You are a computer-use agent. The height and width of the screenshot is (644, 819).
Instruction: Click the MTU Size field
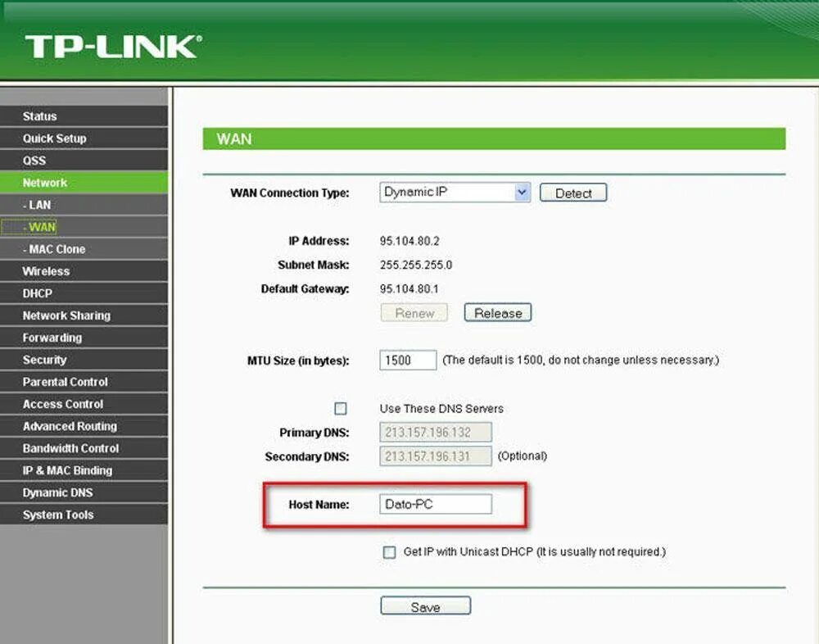click(x=407, y=360)
